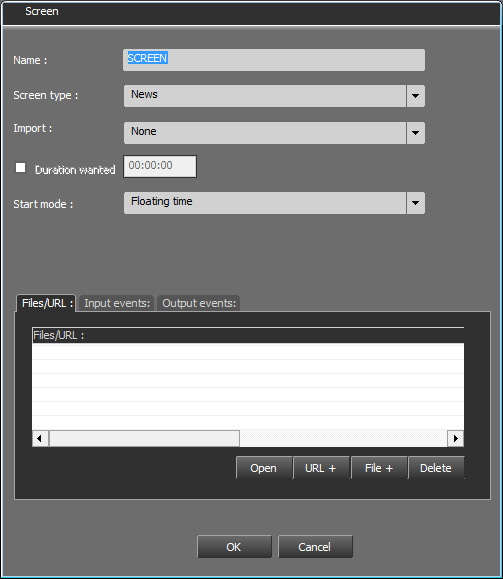This screenshot has width=503, height=579.
Task: Click the Files/URL column header
Action: [x=248, y=335]
